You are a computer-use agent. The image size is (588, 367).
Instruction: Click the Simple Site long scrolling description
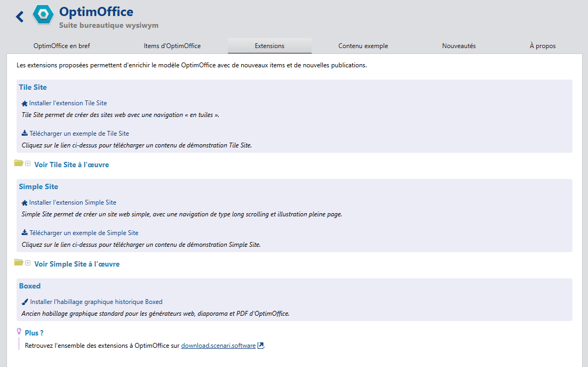182,215
